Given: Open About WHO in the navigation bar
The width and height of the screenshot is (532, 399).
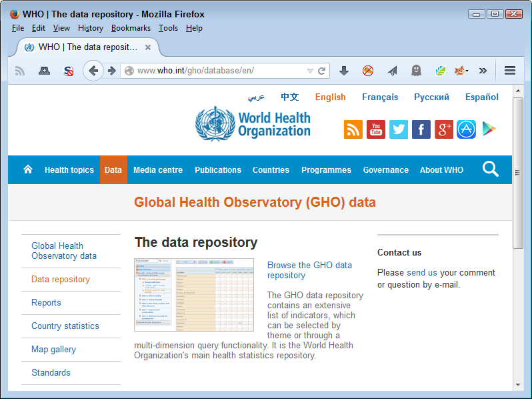Looking at the screenshot, I should tap(441, 169).
